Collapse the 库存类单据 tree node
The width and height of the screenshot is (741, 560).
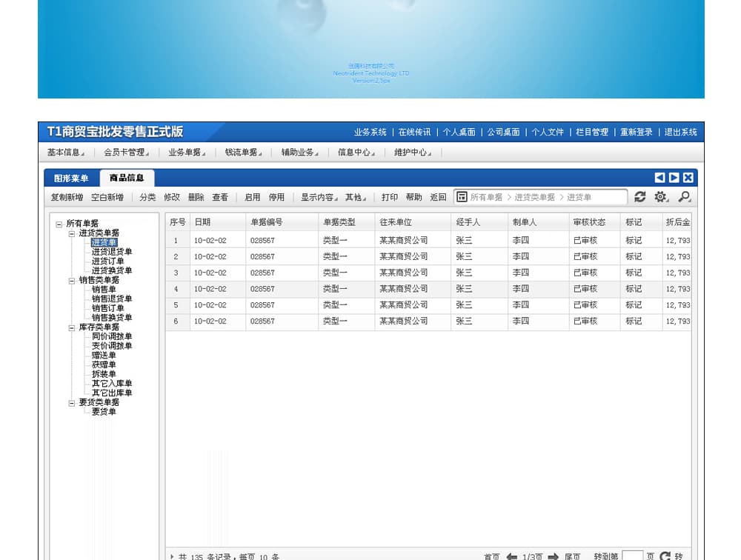click(x=72, y=327)
